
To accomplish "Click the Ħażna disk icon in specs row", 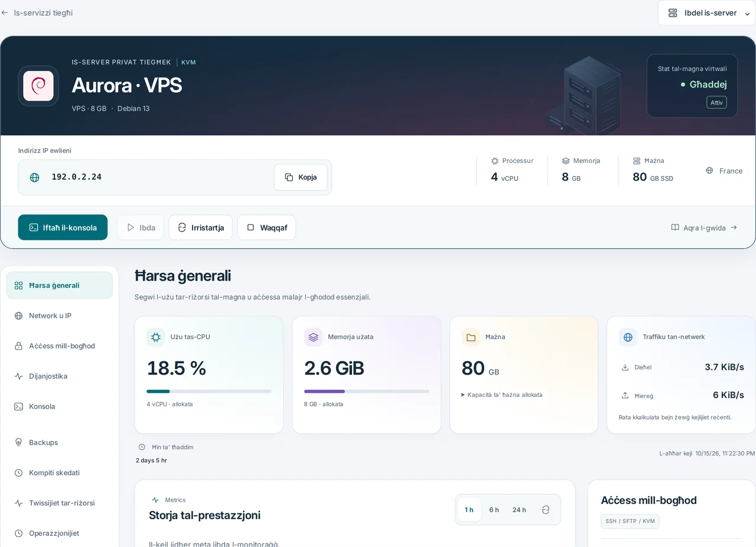I will [x=637, y=161].
